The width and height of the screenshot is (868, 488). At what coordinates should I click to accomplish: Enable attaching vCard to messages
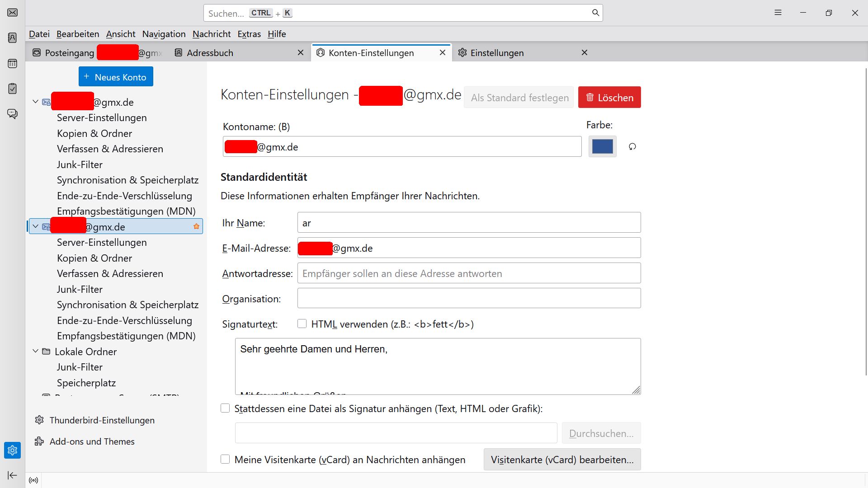225,460
